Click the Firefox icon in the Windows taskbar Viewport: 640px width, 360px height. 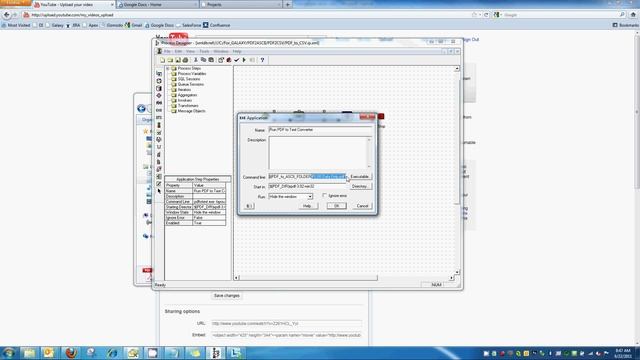pos(71,353)
